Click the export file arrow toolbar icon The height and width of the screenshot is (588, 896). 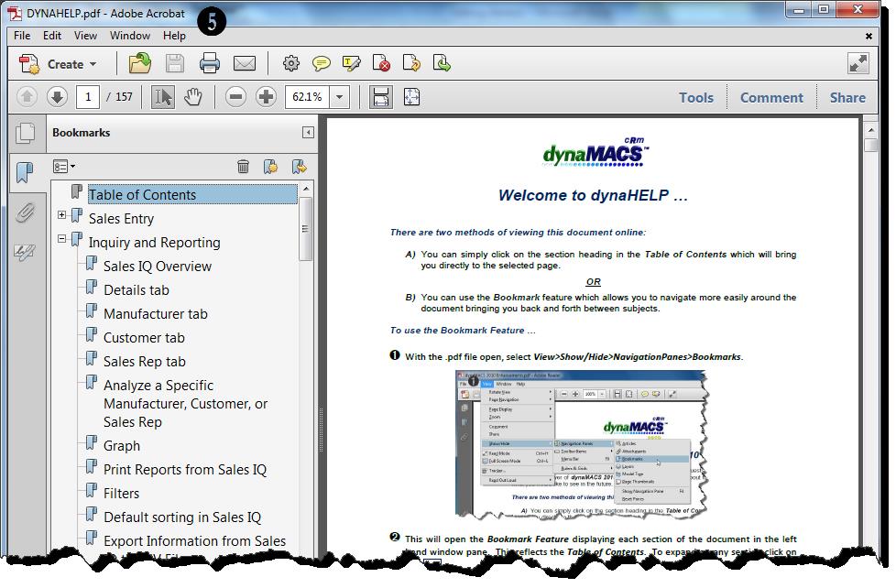(x=411, y=63)
